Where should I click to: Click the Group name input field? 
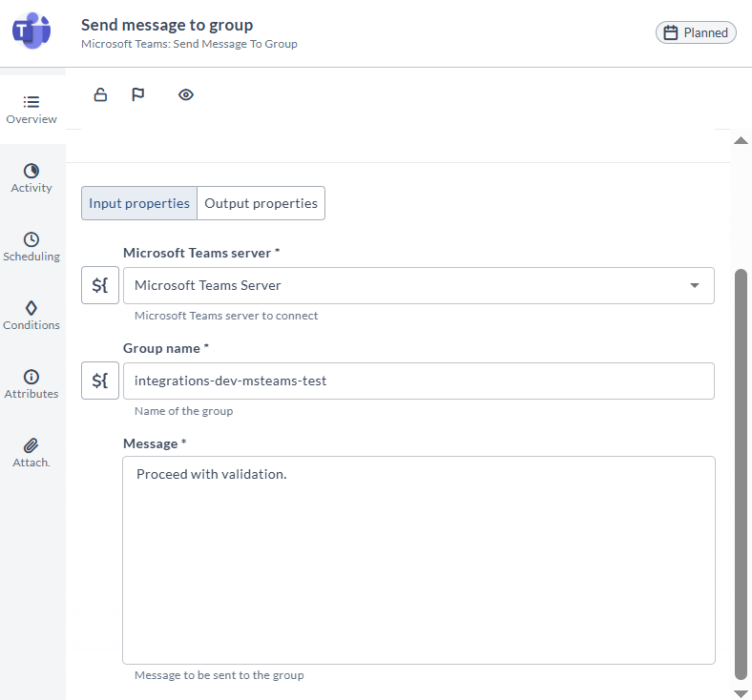click(419, 381)
